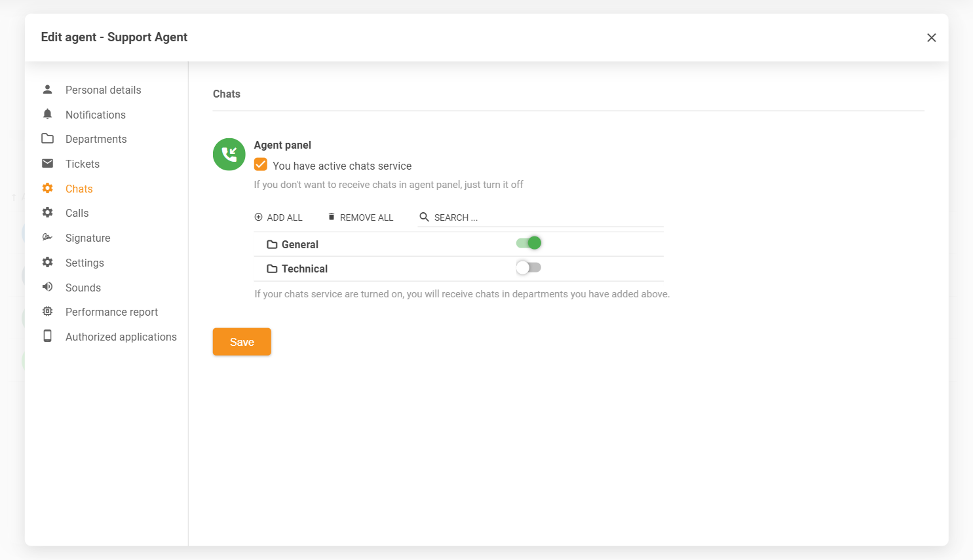Switch to the Calls settings section
973x560 pixels.
tap(77, 213)
